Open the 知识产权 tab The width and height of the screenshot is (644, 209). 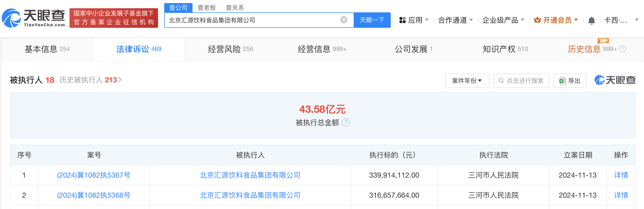click(505, 49)
